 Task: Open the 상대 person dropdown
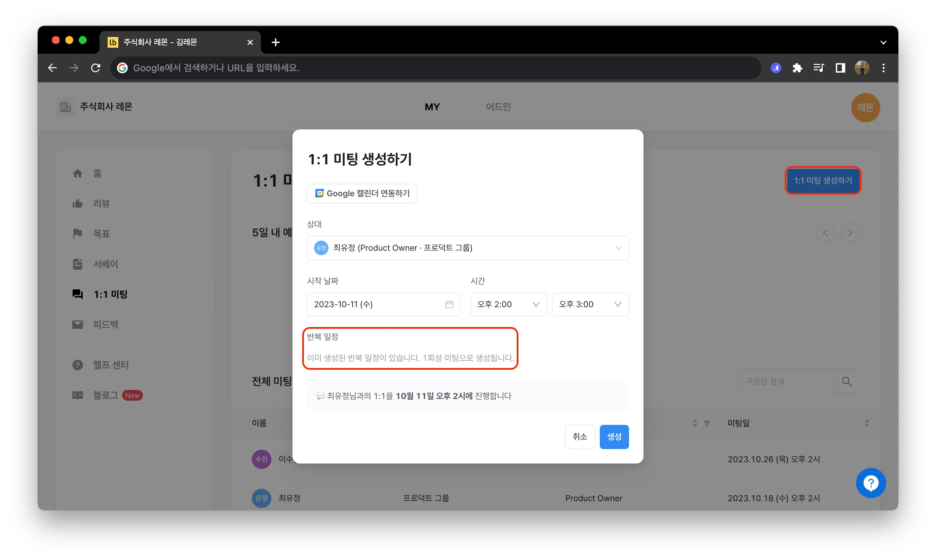(468, 248)
